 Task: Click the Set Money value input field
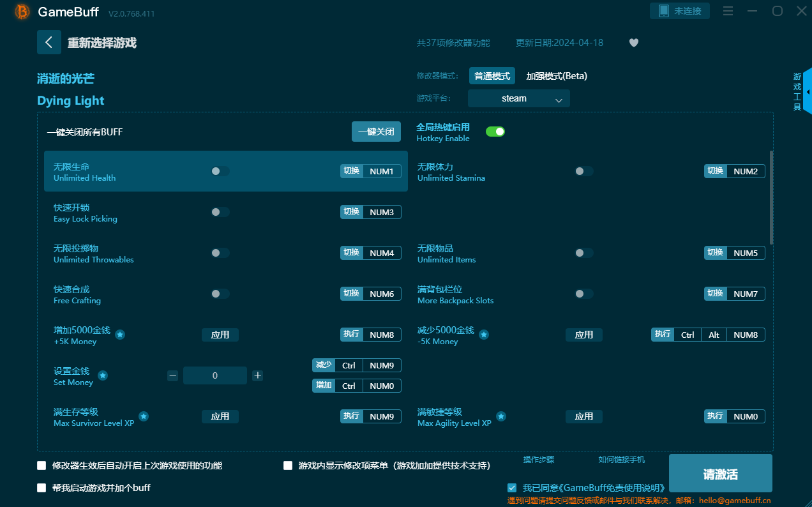[215, 375]
